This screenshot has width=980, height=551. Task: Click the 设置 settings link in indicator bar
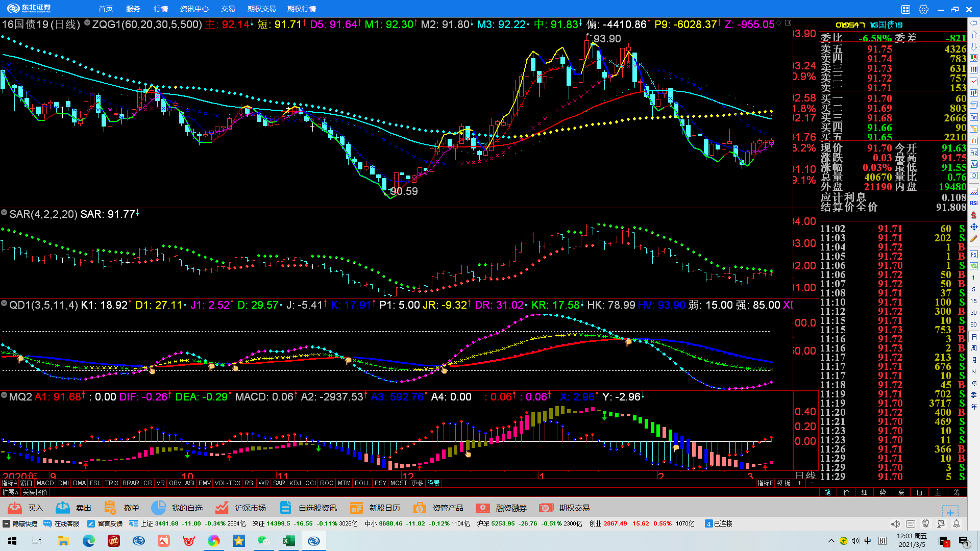433,483
